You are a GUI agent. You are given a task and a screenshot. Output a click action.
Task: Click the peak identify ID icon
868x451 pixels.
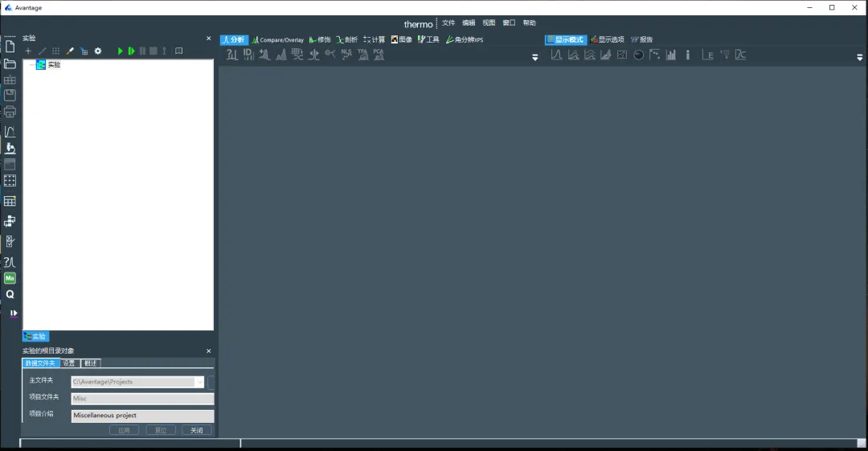[x=248, y=55]
